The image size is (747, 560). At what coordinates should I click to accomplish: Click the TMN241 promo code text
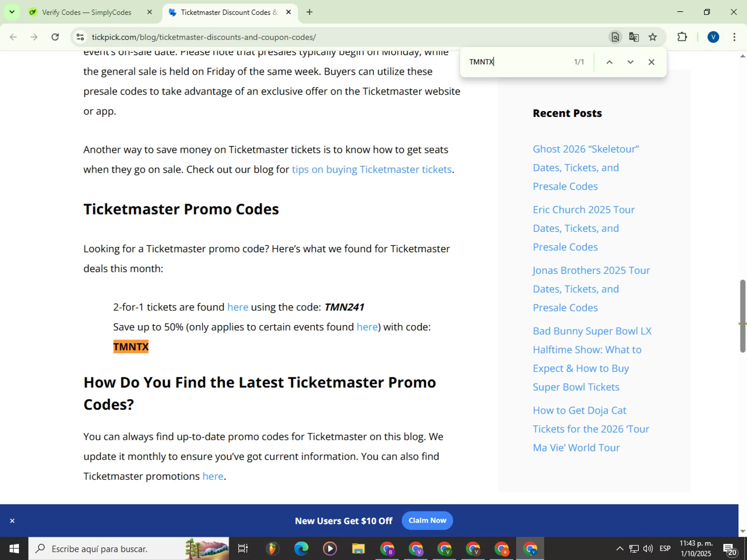(x=344, y=307)
